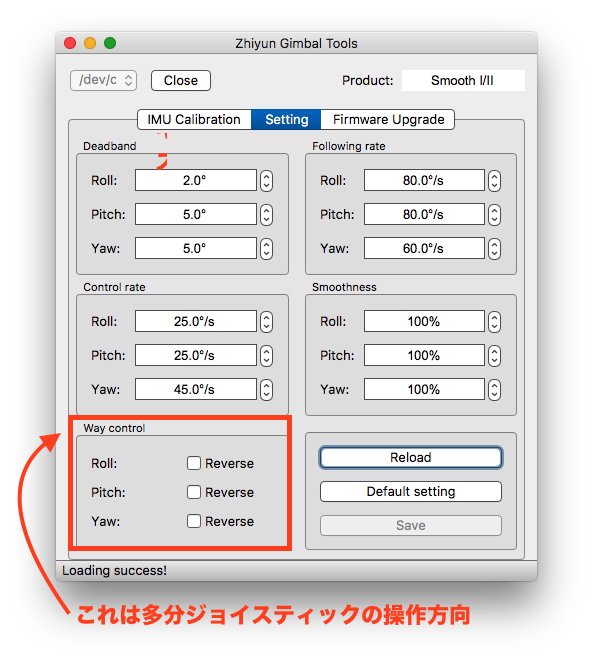Click the Control rate Pitch value field
Screen dimensions: 593x661
click(196, 355)
